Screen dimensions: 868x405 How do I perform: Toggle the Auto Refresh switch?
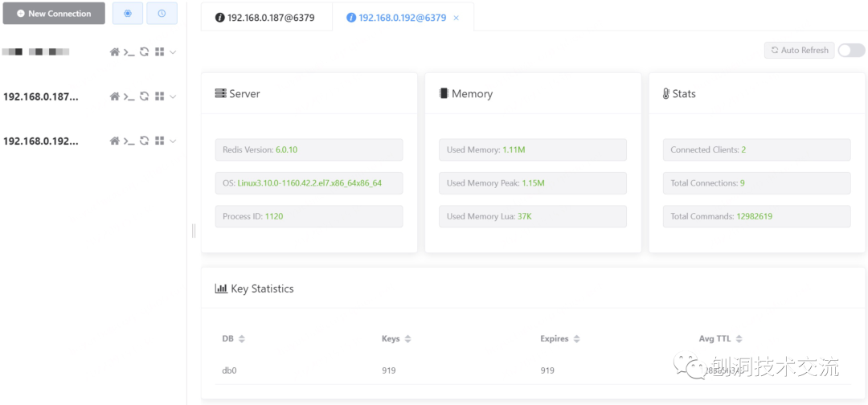click(x=851, y=50)
